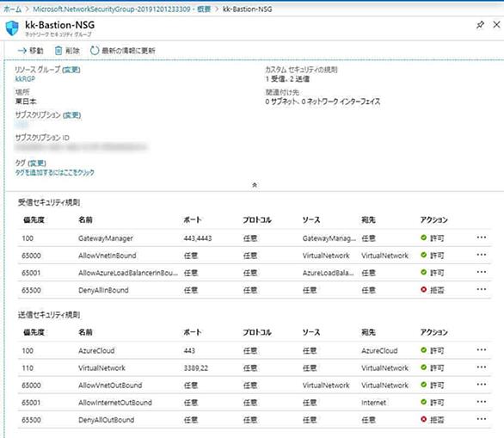Change subscription via (変更) link
This screenshot has height=438, width=504.
[71, 114]
